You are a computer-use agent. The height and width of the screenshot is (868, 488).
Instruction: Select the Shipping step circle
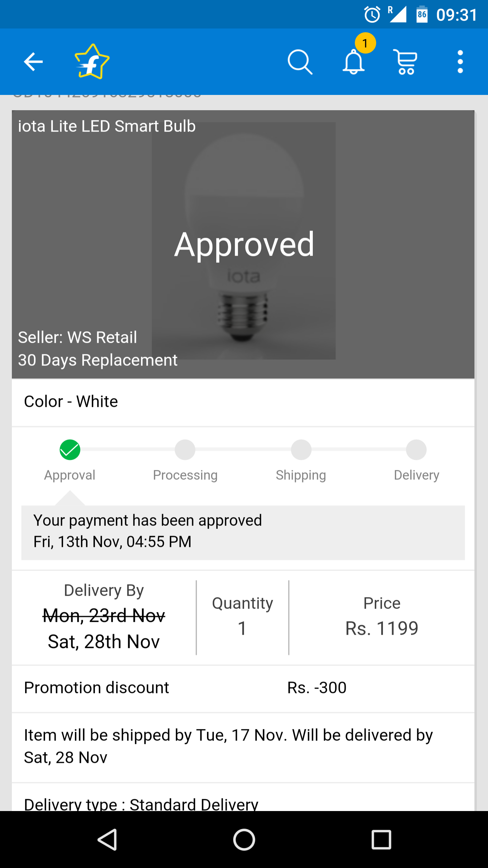[301, 450]
